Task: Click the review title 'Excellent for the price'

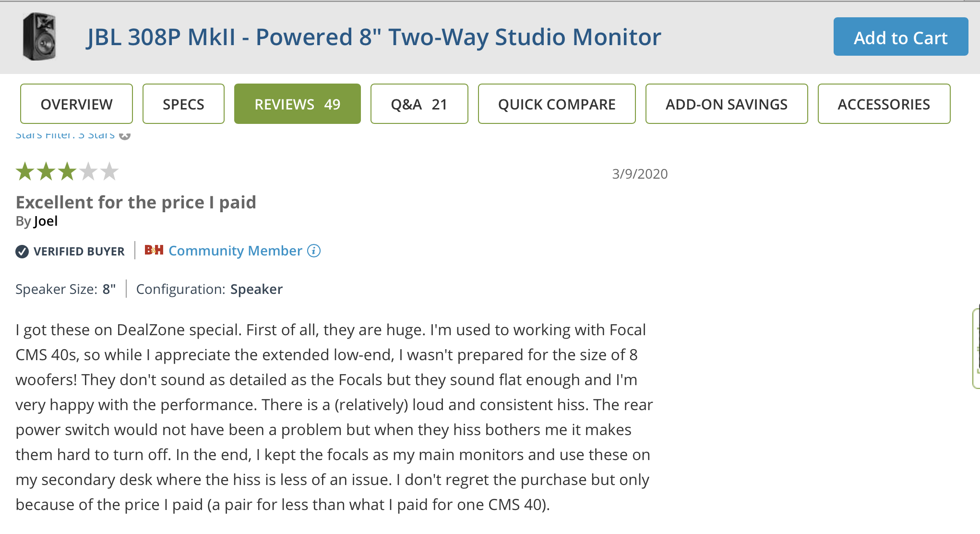Action: pos(136,203)
